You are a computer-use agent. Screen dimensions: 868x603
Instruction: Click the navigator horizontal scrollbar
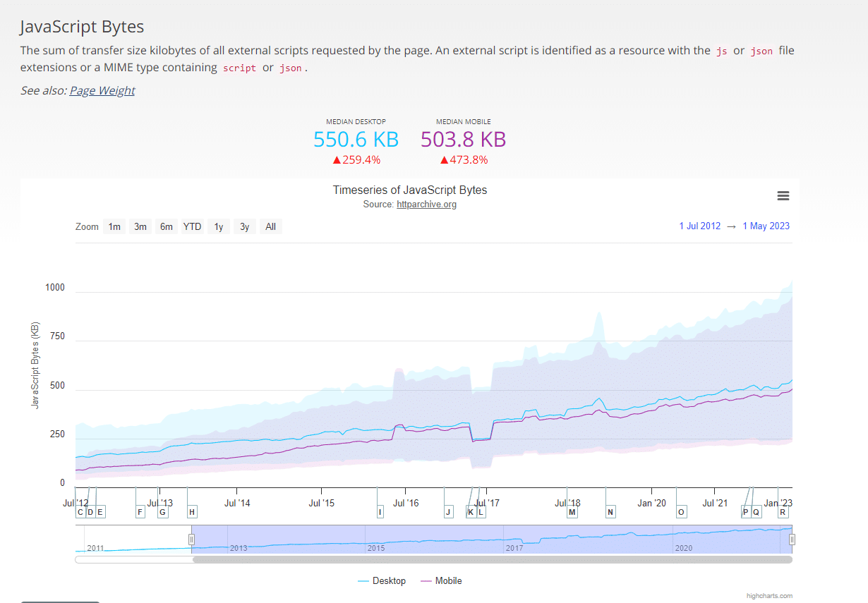[492, 560]
